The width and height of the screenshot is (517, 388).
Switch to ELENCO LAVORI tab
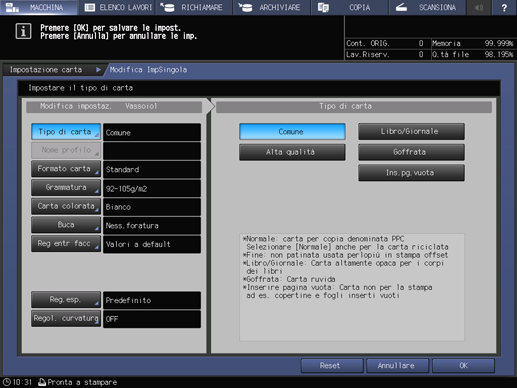click(117, 7)
